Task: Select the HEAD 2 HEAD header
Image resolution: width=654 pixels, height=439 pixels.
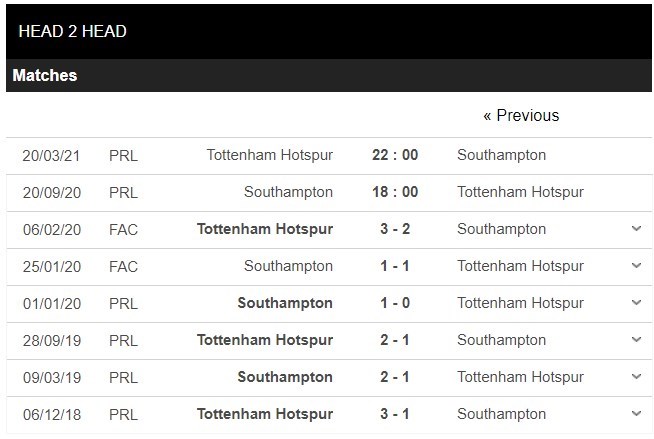Action: coord(73,31)
